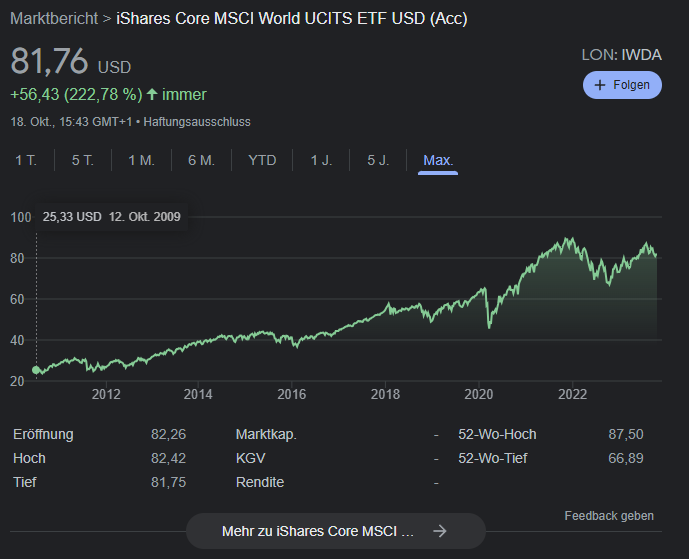The height and width of the screenshot is (559, 689).
Task: Click the 52-Wo-Hoch value 87,50
Action: tap(626, 434)
